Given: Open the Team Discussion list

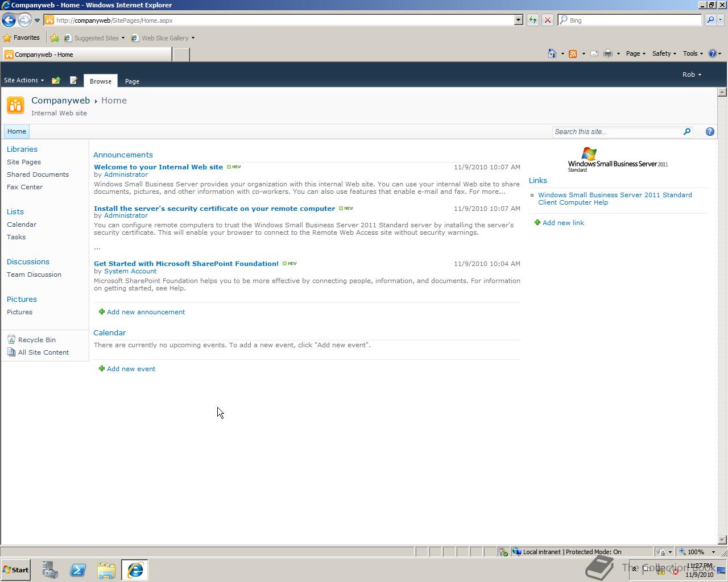Looking at the screenshot, I should click(34, 275).
